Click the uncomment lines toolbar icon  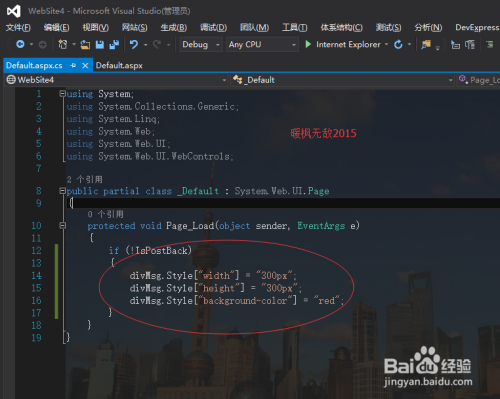pos(470,44)
